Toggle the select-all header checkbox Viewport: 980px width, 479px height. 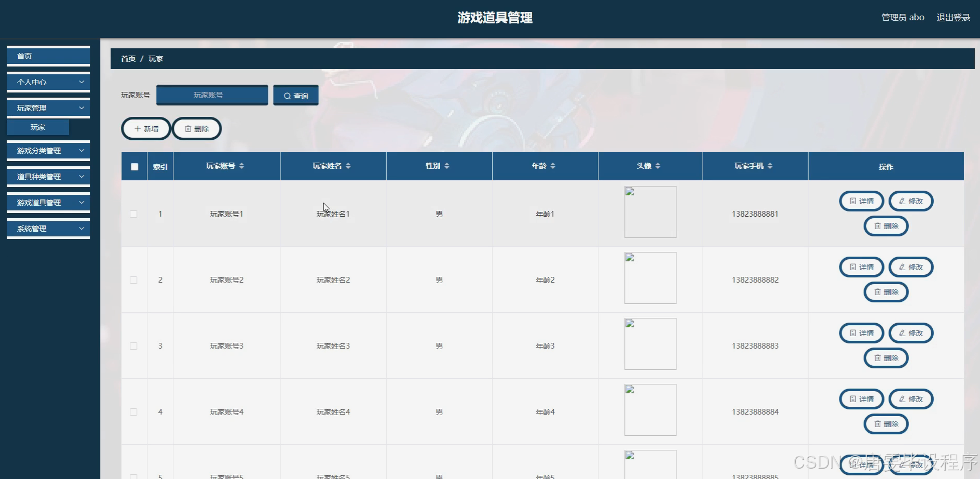point(134,167)
